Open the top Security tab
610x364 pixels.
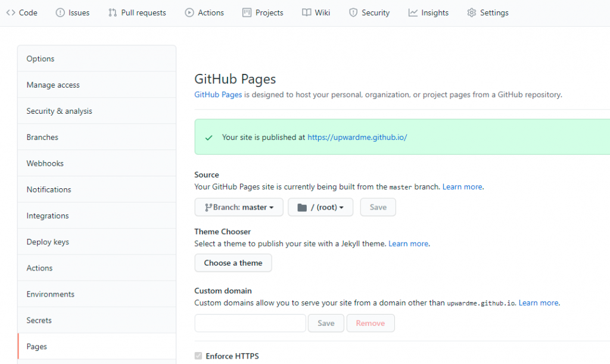pos(369,13)
